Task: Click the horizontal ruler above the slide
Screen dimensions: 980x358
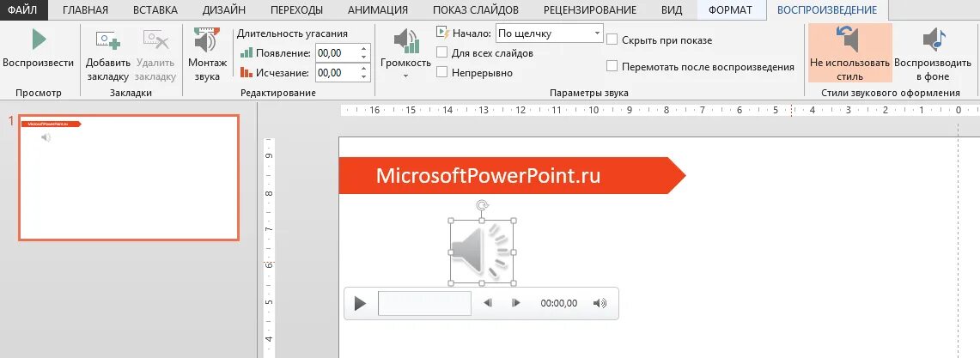Action: click(660, 110)
